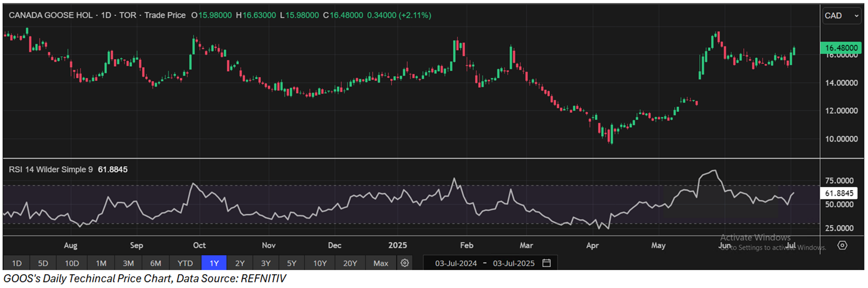
Task: Expand the CAD currency dropdown
Action: [x=842, y=16]
